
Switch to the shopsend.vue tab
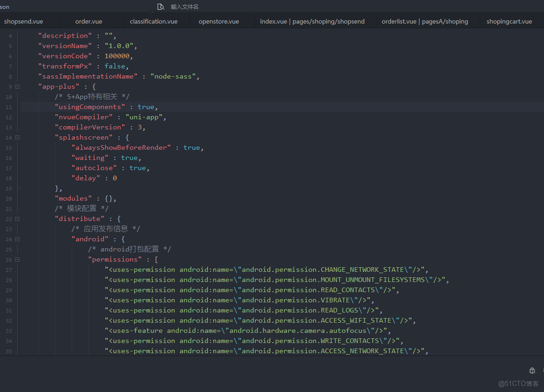[x=24, y=21]
